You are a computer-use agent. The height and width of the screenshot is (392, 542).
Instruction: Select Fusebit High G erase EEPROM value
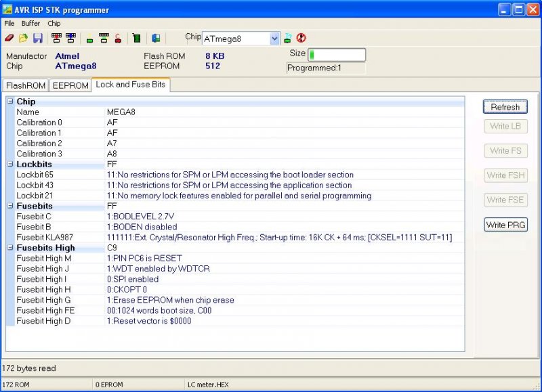(171, 300)
